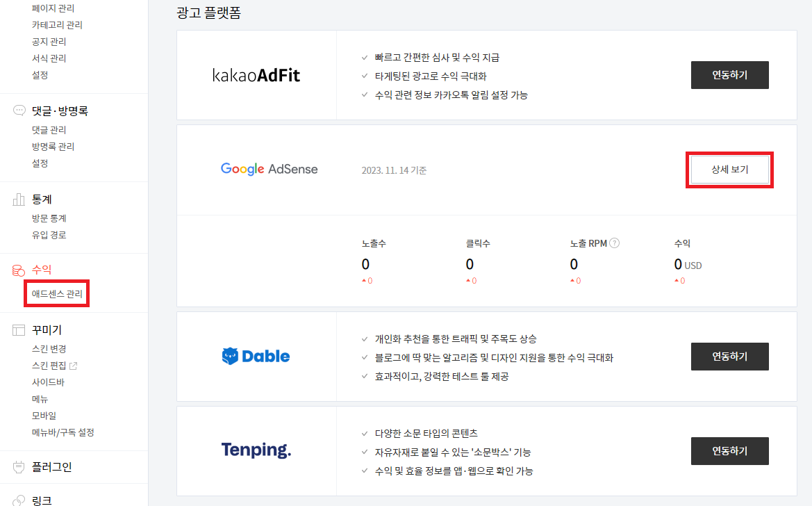
Task: Open 방명록 관리
Action: pos(53,146)
